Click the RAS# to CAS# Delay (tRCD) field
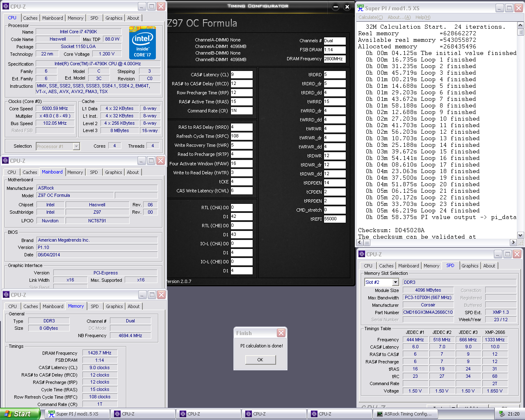The height and width of the screenshot is (420, 525). click(242, 84)
